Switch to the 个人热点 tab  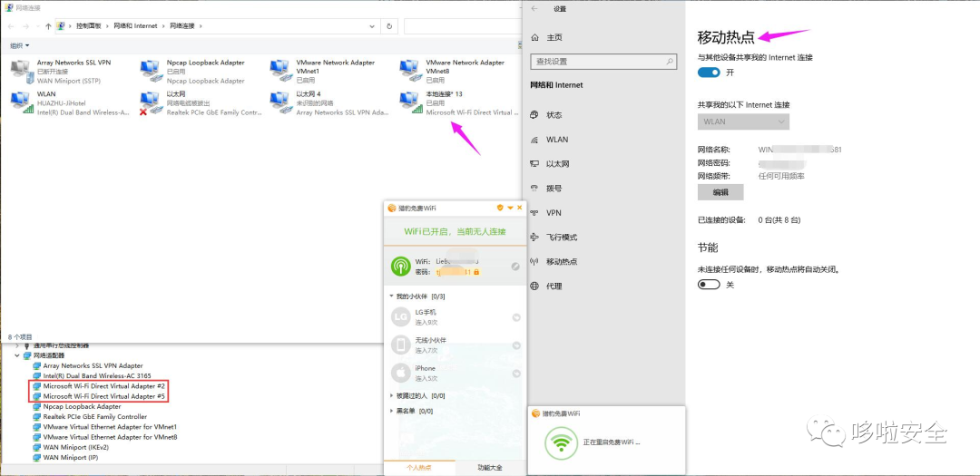419,468
